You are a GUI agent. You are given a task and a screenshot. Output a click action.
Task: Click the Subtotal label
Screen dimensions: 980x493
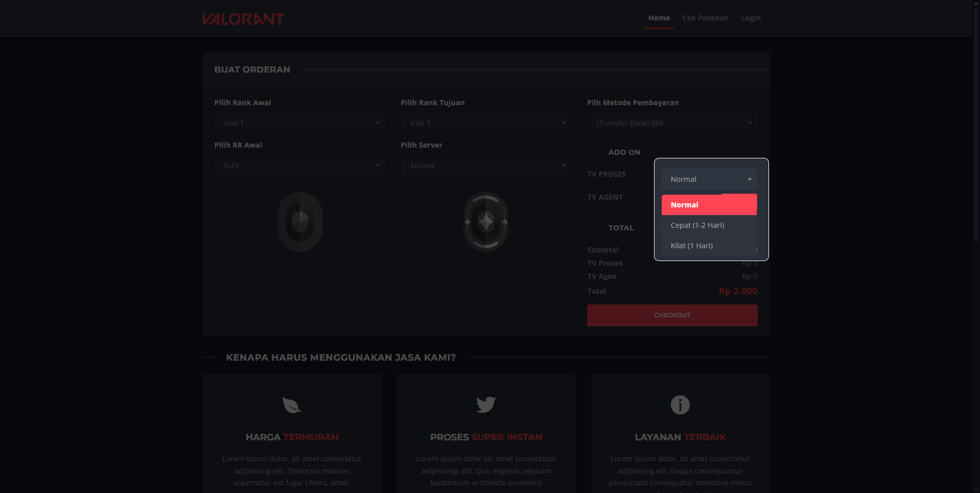[x=603, y=250]
